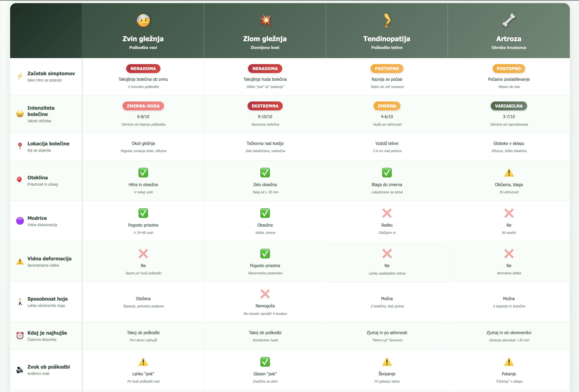Click the VARIABILNA badge
The height and width of the screenshot is (392, 579).
coord(509,106)
